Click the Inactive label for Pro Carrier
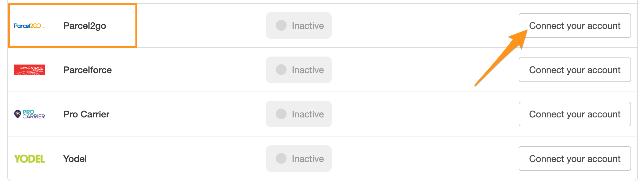Screen dimensions: 644x193 (x=308, y=114)
